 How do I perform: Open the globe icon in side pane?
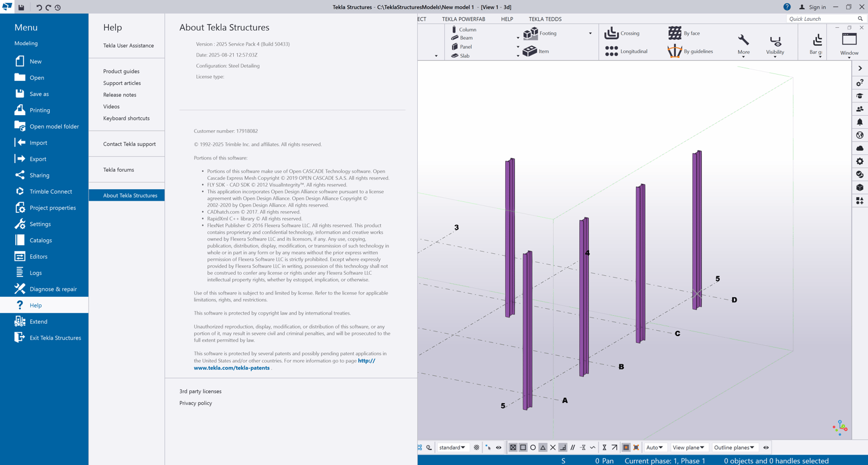tap(860, 135)
